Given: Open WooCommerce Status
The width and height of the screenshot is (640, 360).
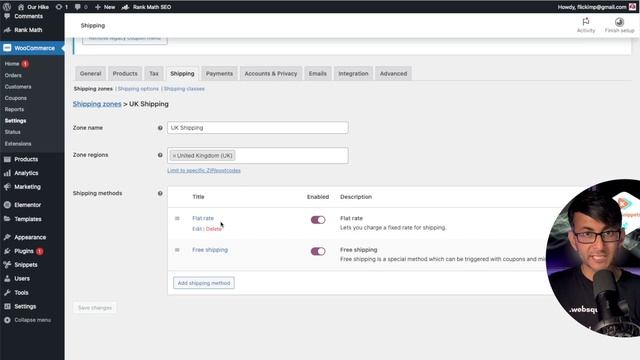Looking at the screenshot, I should tap(13, 132).
